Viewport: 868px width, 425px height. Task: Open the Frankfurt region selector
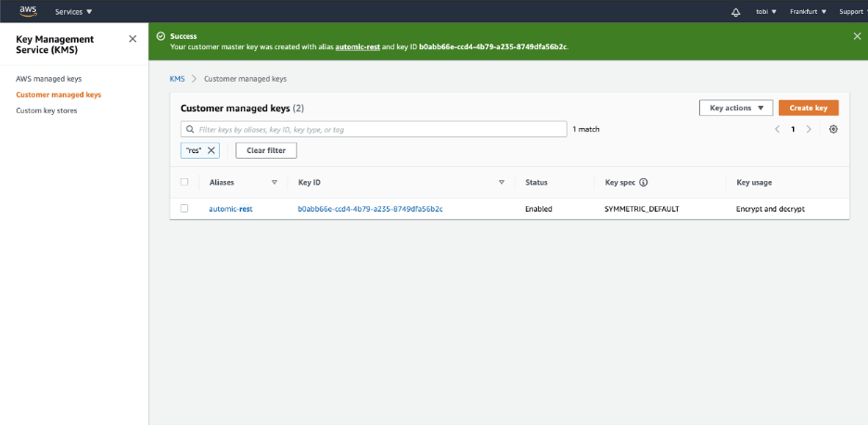(810, 12)
